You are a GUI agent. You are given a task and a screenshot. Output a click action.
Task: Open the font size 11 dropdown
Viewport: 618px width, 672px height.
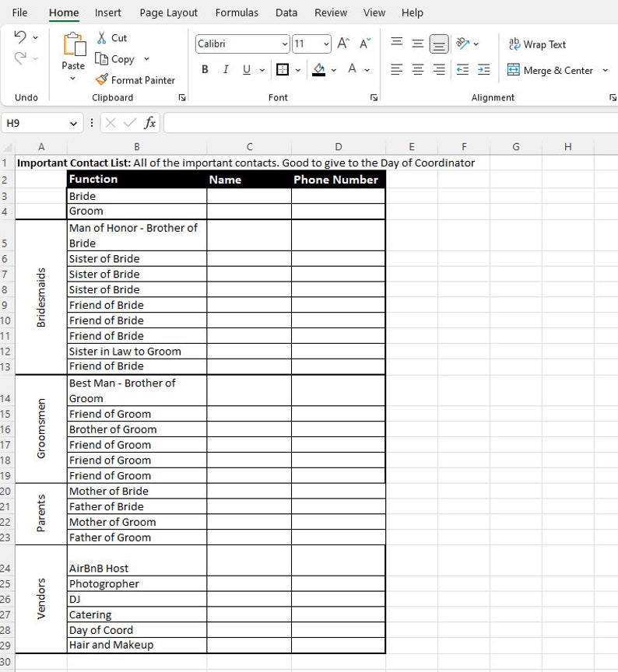coord(326,44)
